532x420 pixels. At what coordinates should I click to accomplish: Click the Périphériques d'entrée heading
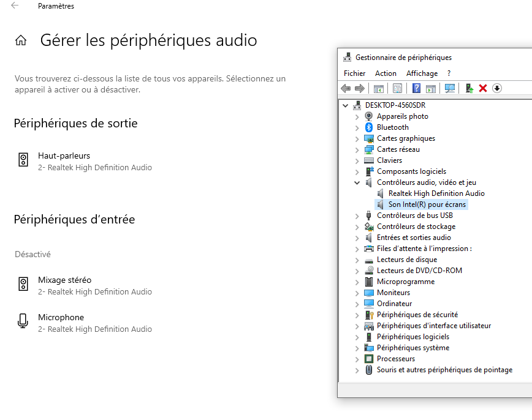(74, 219)
